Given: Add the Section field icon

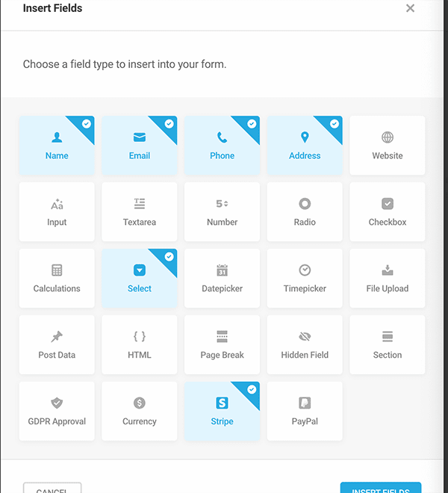Looking at the screenshot, I should 388,336.
